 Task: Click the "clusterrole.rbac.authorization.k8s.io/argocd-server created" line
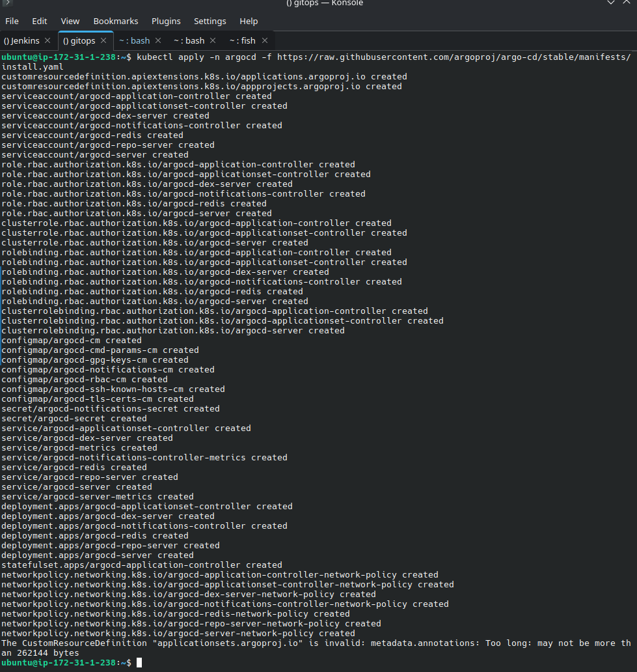pos(155,243)
